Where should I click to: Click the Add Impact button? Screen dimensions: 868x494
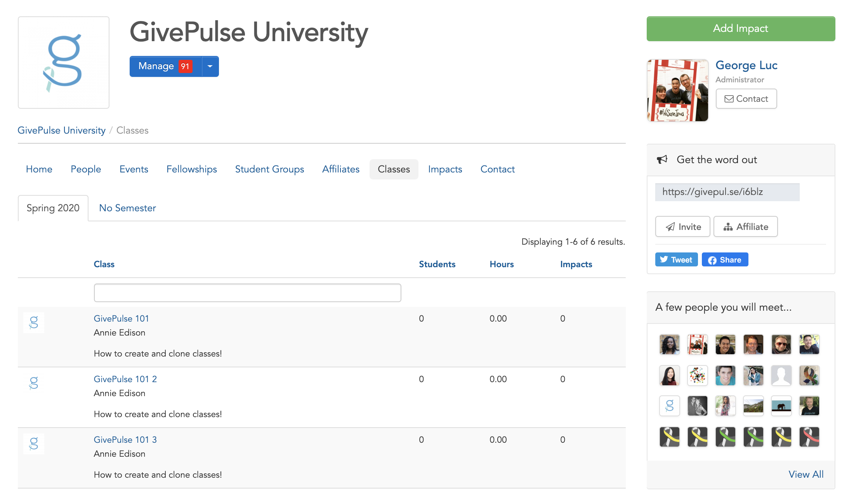click(741, 29)
